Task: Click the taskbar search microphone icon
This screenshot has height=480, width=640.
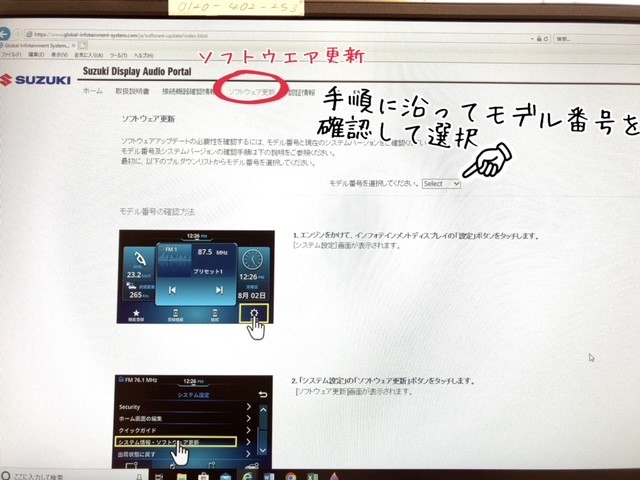Action: click(x=139, y=476)
